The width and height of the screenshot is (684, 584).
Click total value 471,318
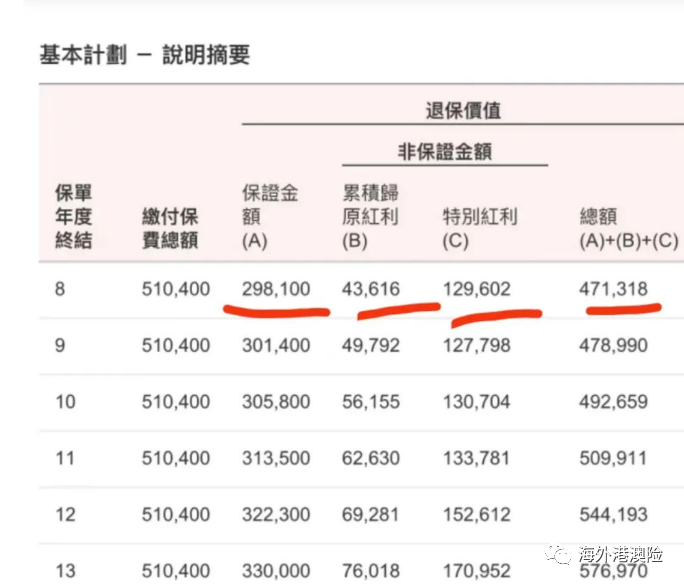pyautogui.click(x=613, y=289)
